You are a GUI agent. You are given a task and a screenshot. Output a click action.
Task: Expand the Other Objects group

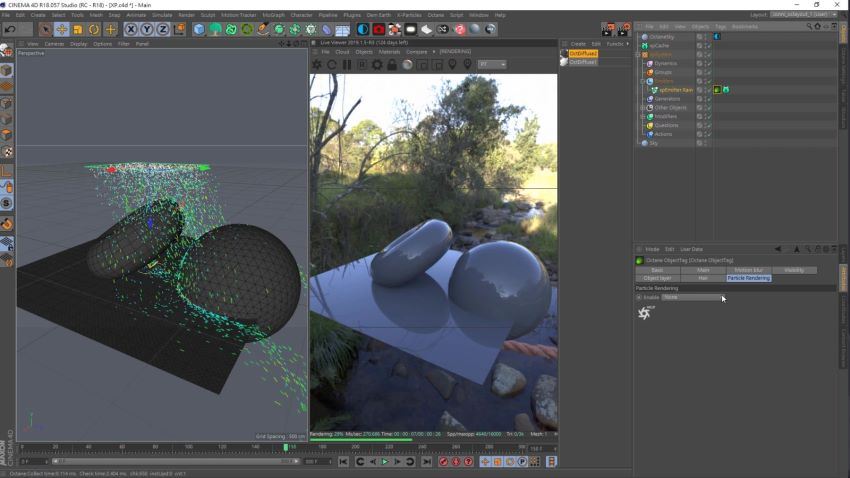point(643,108)
